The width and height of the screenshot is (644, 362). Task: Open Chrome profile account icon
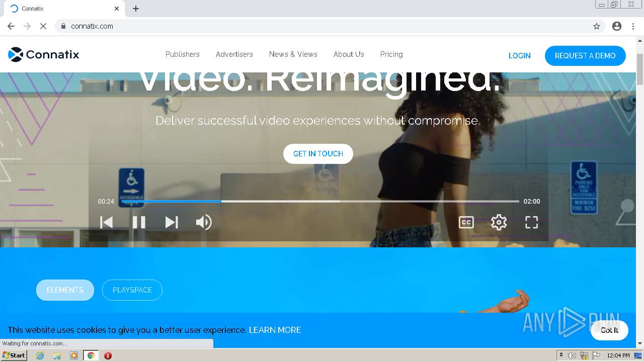(x=617, y=26)
